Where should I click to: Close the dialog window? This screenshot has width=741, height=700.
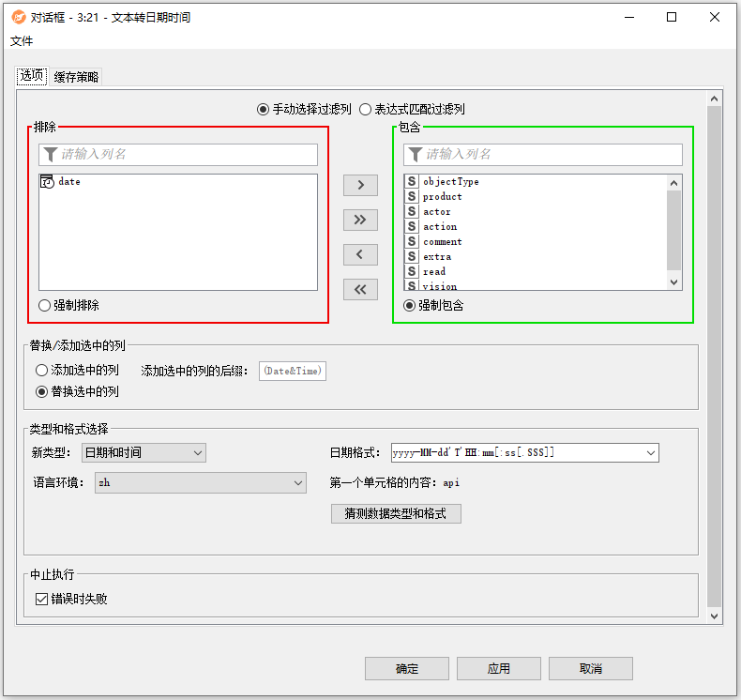point(715,18)
